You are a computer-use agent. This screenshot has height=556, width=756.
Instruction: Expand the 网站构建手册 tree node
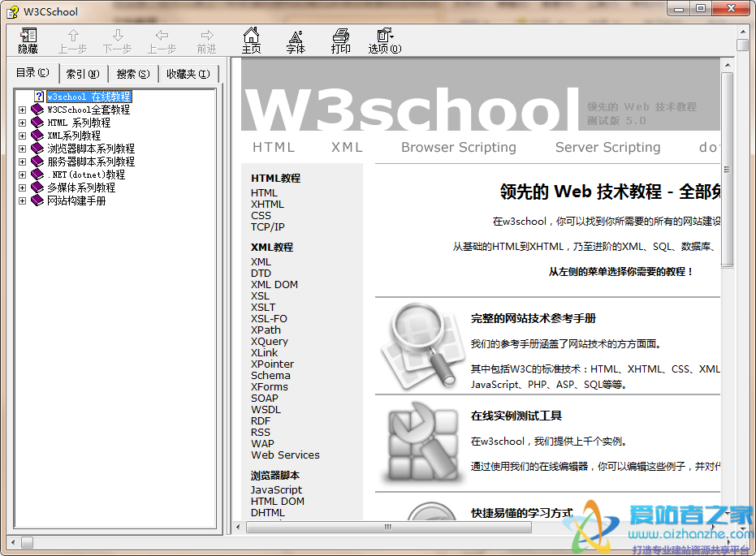tap(22, 201)
